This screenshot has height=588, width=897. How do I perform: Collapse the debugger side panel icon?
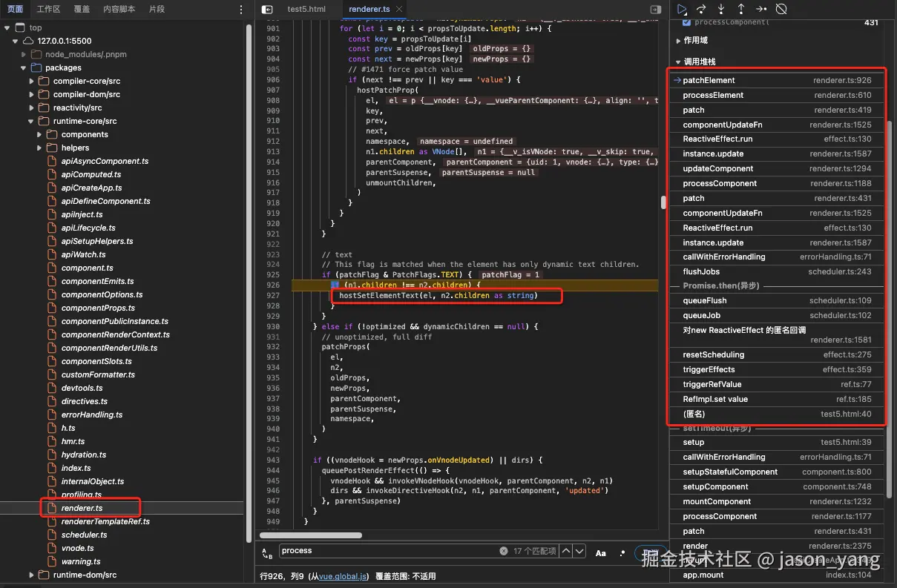click(655, 10)
